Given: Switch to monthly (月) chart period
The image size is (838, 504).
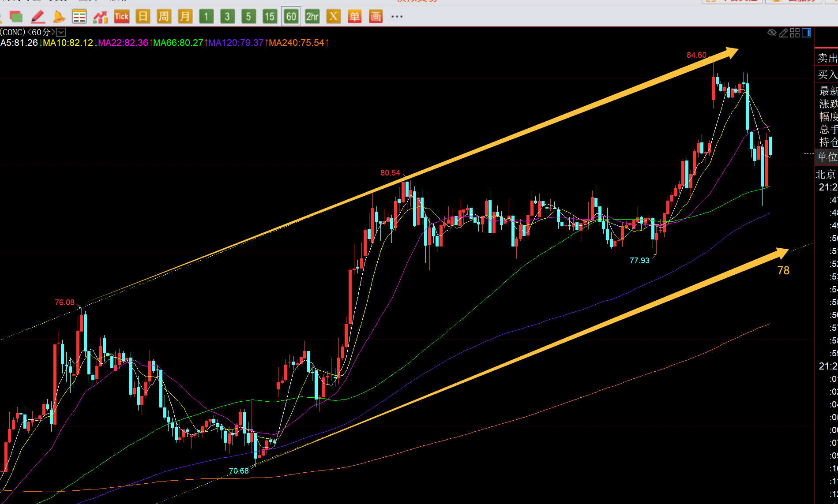Looking at the screenshot, I should point(185,17).
